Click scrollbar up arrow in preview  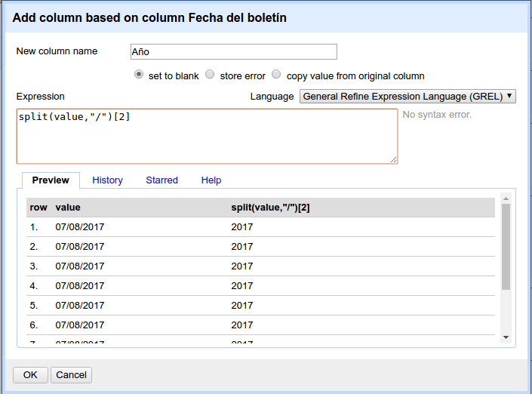click(x=506, y=198)
